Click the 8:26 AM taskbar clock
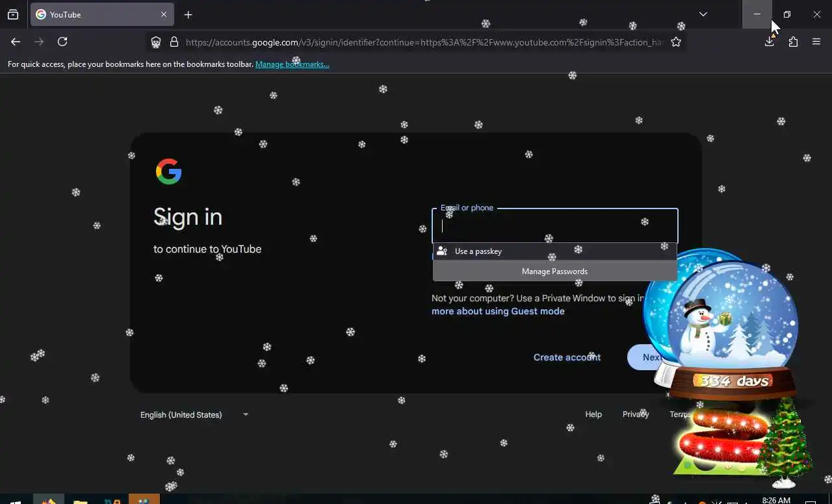This screenshot has width=832, height=504. click(x=776, y=500)
